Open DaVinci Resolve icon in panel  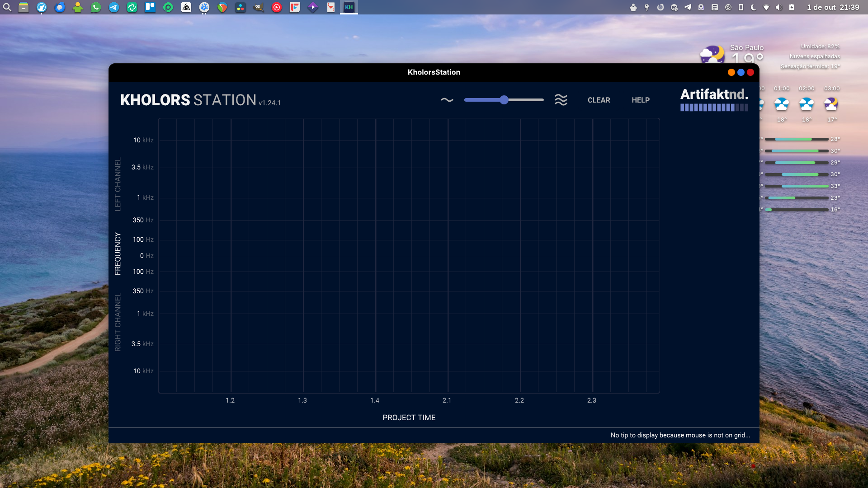241,7
